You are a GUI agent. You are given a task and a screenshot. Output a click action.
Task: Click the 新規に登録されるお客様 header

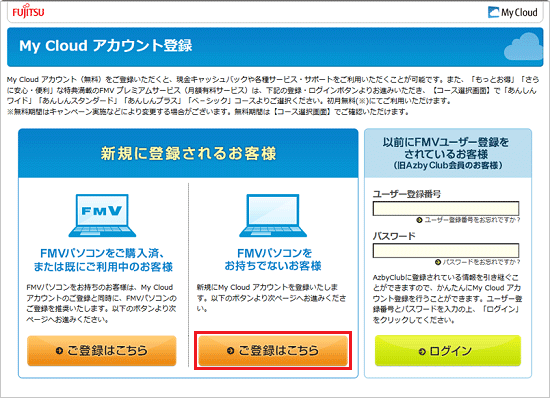click(x=188, y=154)
